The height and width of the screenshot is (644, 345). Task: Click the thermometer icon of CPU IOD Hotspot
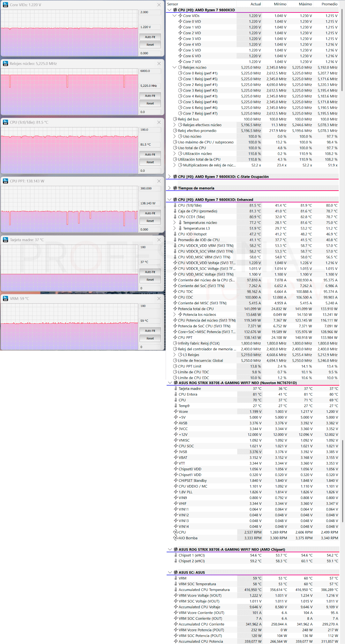coord(175,234)
